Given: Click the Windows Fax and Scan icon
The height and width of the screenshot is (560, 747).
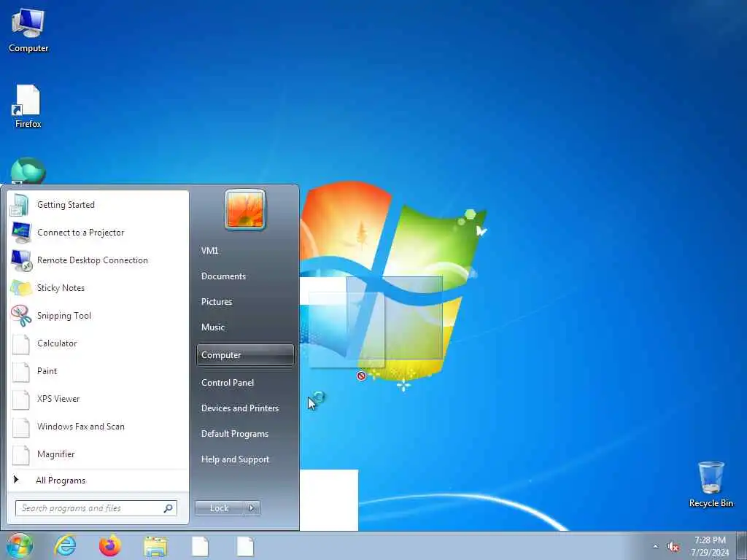Looking at the screenshot, I should [20, 427].
